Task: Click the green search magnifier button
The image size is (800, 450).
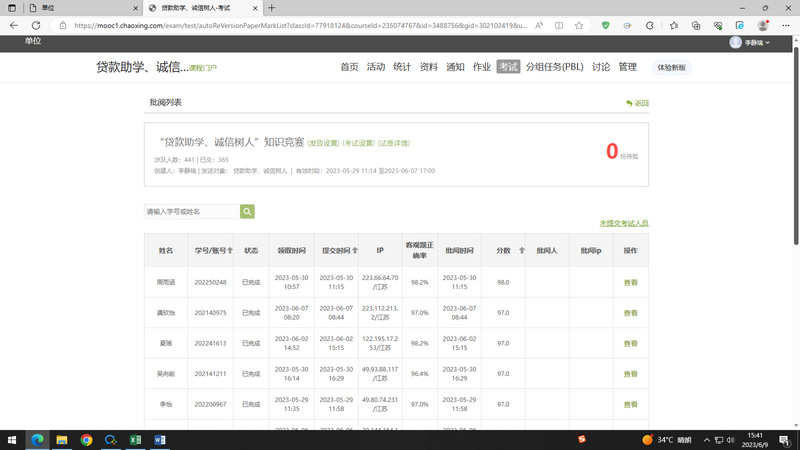Action: point(247,211)
